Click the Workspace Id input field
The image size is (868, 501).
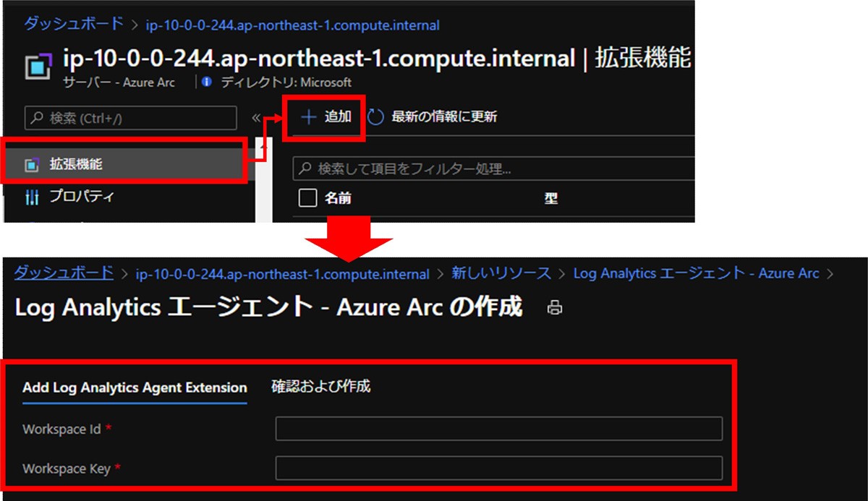(499, 429)
